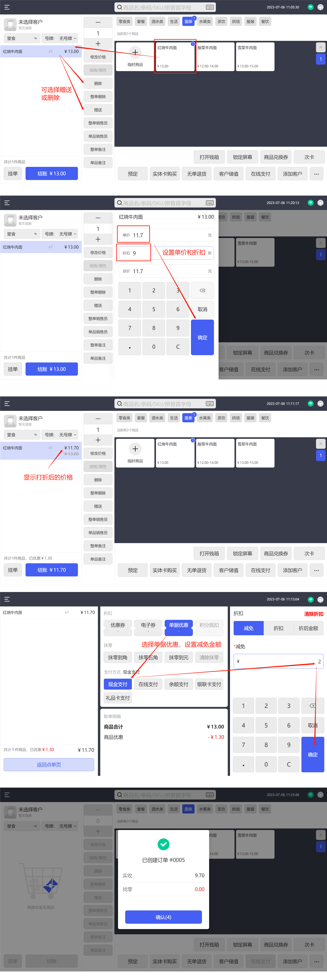Image resolution: width=327 pixels, height=980 pixels.
Task: Check the wifi status icon beside 11:05:30 timestamp
Action: [311, 7]
